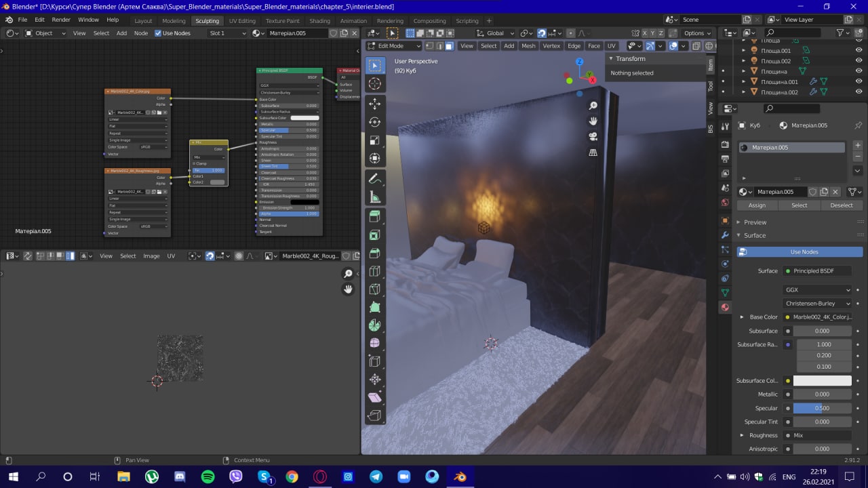This screenshot has width=868, height=488.
Task: Open the World properties tab
Action: point(725,203)
